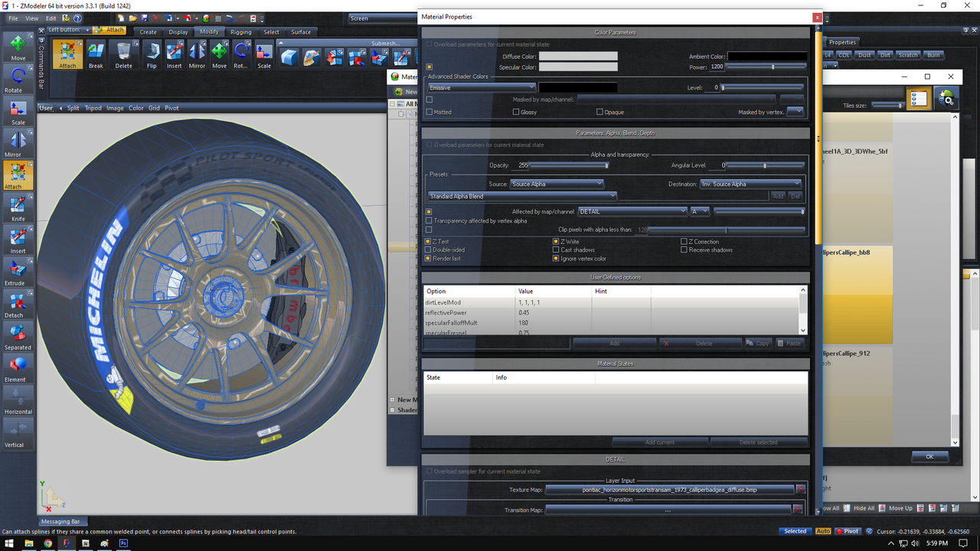Open the File menu
The width and height of the screenshot is (980, 551).
click(x=13, y=18)
